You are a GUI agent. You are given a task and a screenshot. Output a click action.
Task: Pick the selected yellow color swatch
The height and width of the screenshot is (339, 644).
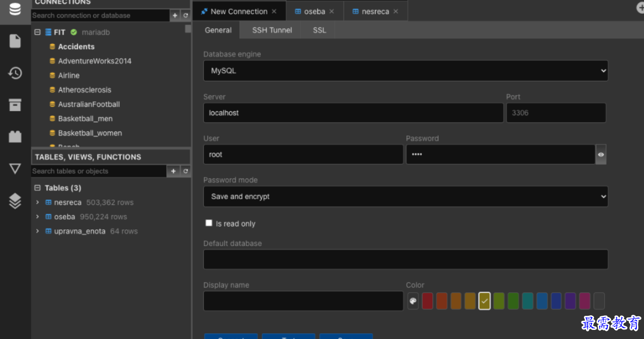[485, 301]
